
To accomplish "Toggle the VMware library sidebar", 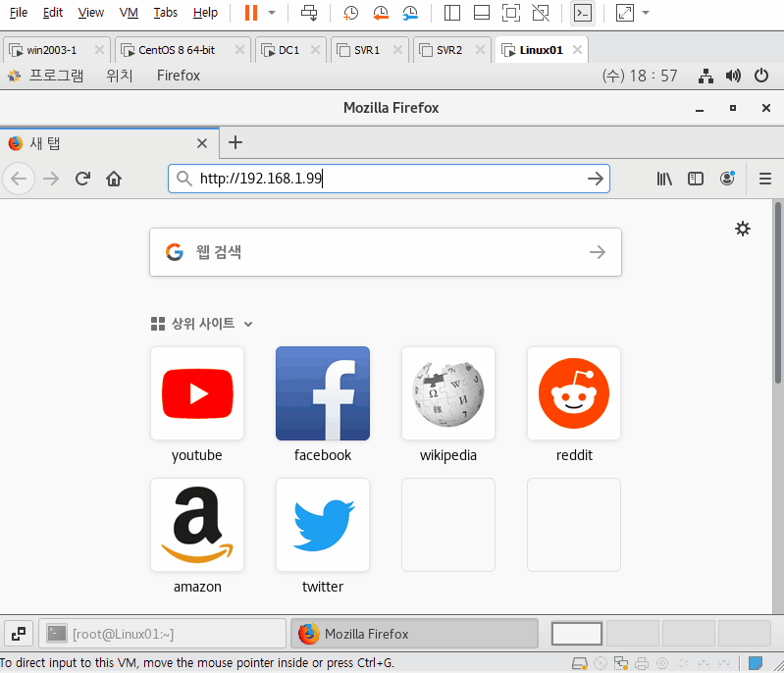I will (x=452, y=13).
